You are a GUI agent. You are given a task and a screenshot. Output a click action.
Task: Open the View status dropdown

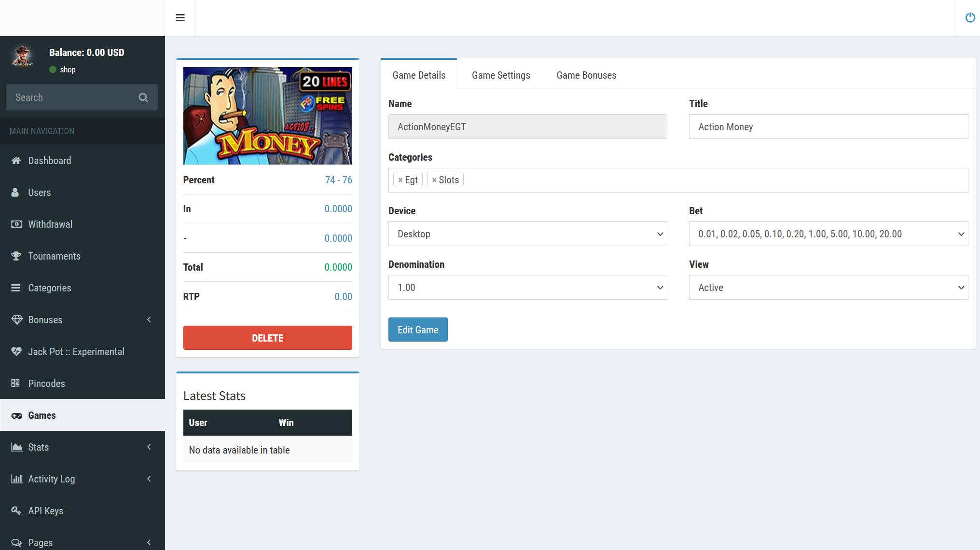point(828,288)
